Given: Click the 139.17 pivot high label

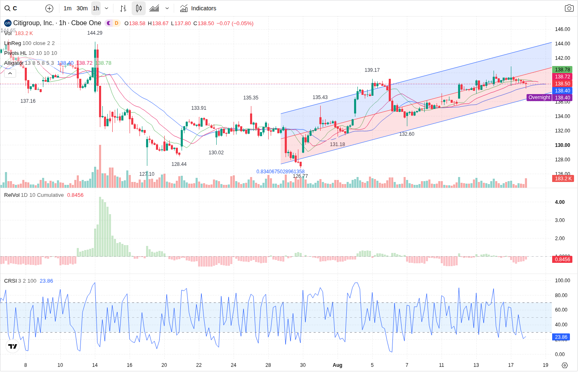Looking at the screenshot, I should tap(372, 70).
